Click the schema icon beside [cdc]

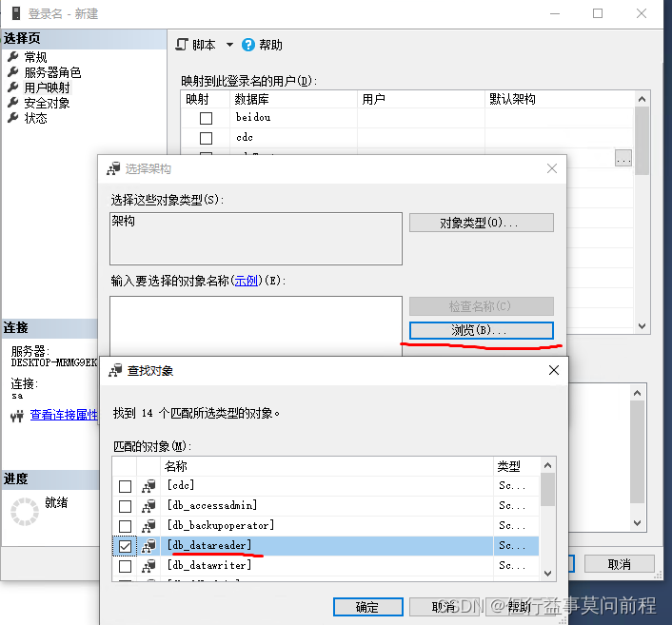click(x=148, y=486)
